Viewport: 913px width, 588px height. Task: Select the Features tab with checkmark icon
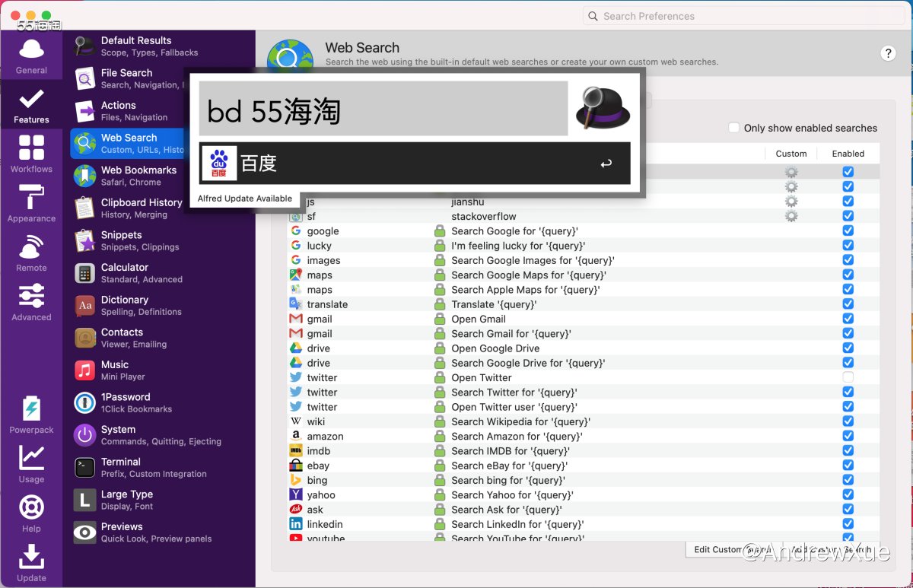(31, 106)
